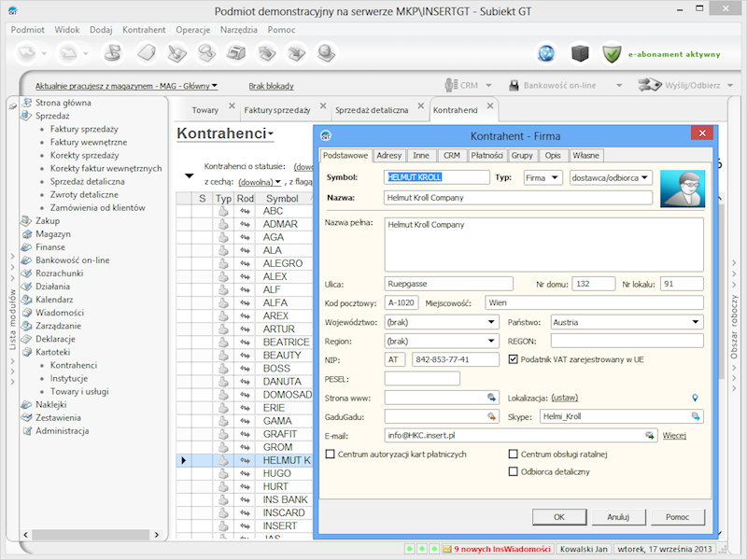
Task: Click the dark cube icon in toolbar
Action: click(x=579, y=53)
